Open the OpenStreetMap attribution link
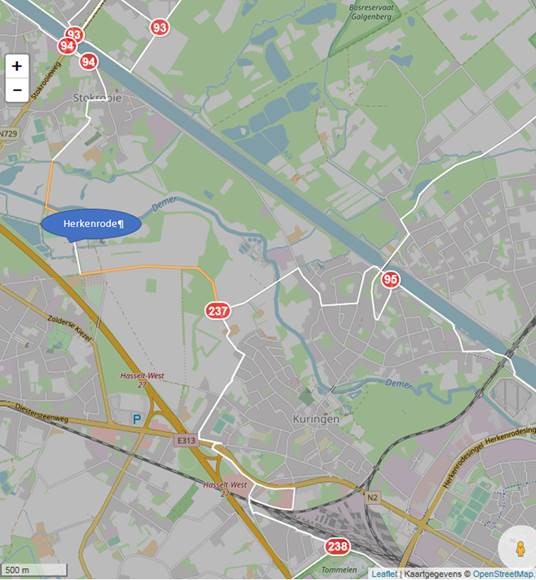The image size is (536, 580). click(x=503, y=574)
